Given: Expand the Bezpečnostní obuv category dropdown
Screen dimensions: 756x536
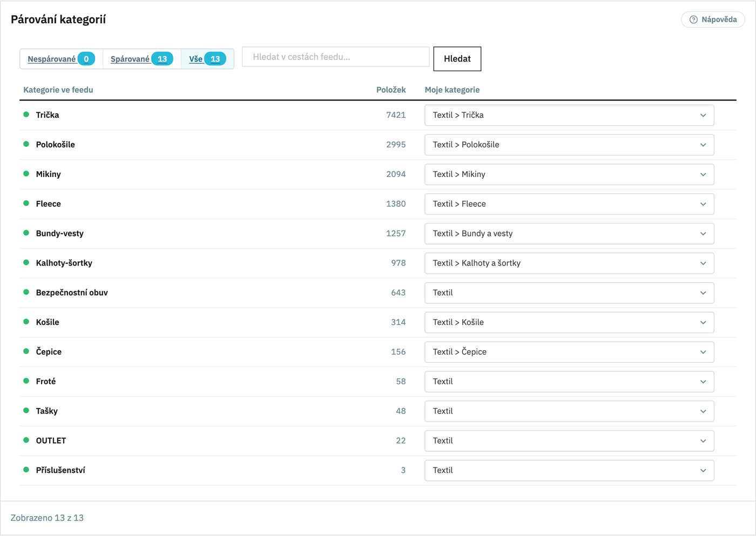Looking at the screenshot, I should [x=569, y=293].
